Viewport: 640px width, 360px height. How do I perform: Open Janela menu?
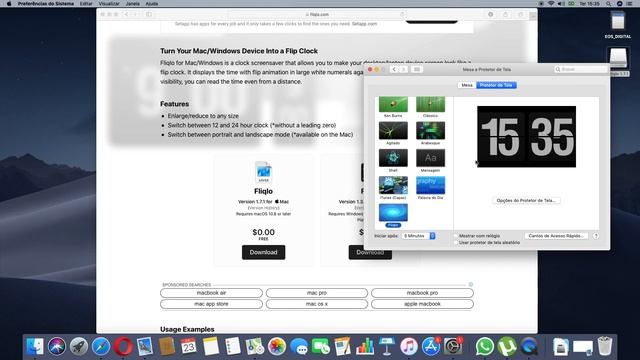point(133,3)
